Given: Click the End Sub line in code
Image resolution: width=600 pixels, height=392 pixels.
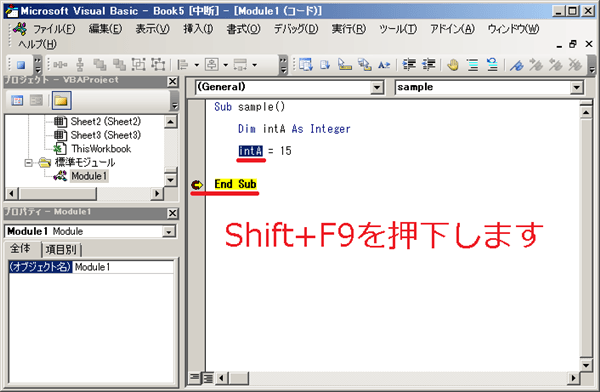Looking at the screenshot, I should coord(235,185).
